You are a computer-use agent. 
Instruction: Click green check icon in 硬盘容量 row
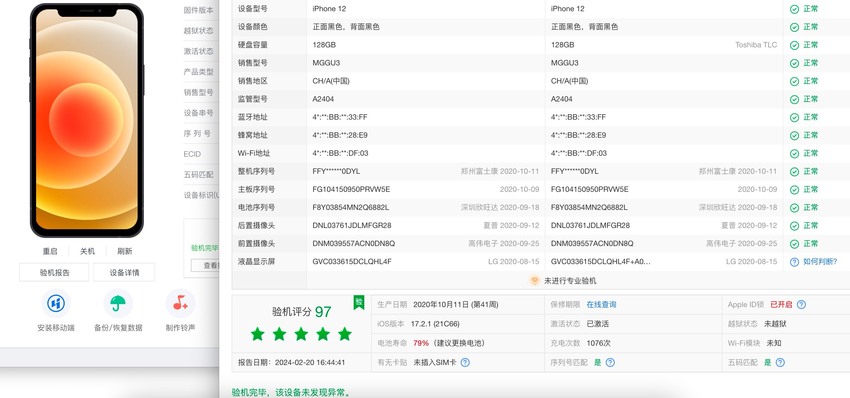point(794,45)
